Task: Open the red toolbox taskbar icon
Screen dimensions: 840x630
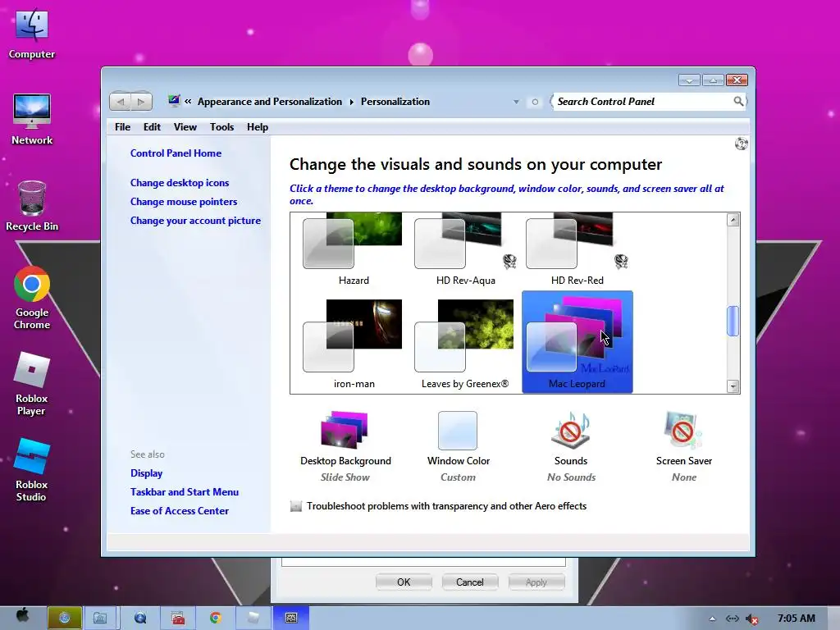Action: coord(178,618)
